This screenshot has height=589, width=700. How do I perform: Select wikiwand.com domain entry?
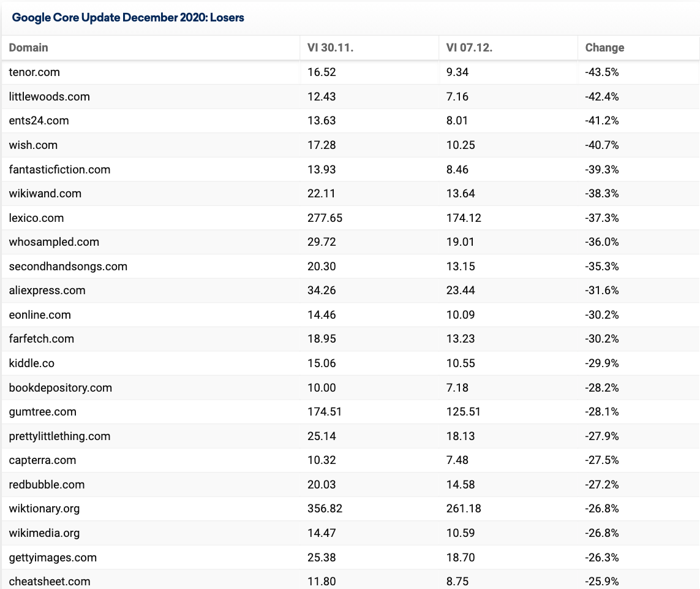[45, 194]
